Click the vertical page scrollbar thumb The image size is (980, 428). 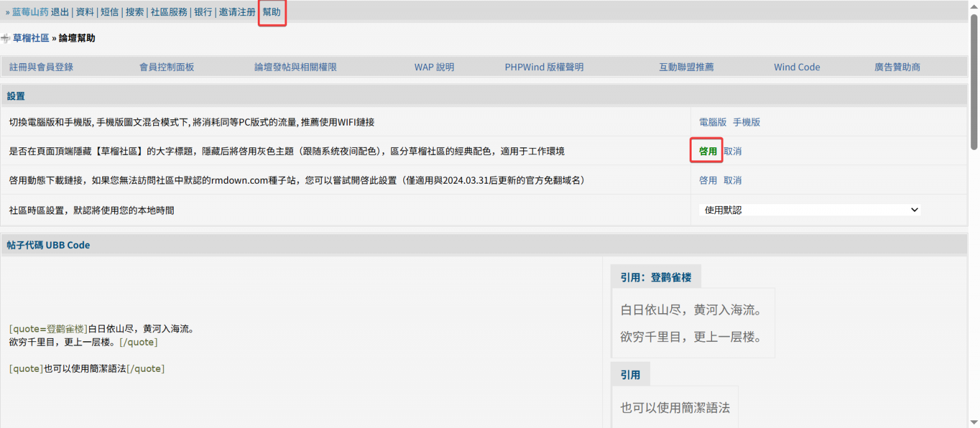point(974,83)
